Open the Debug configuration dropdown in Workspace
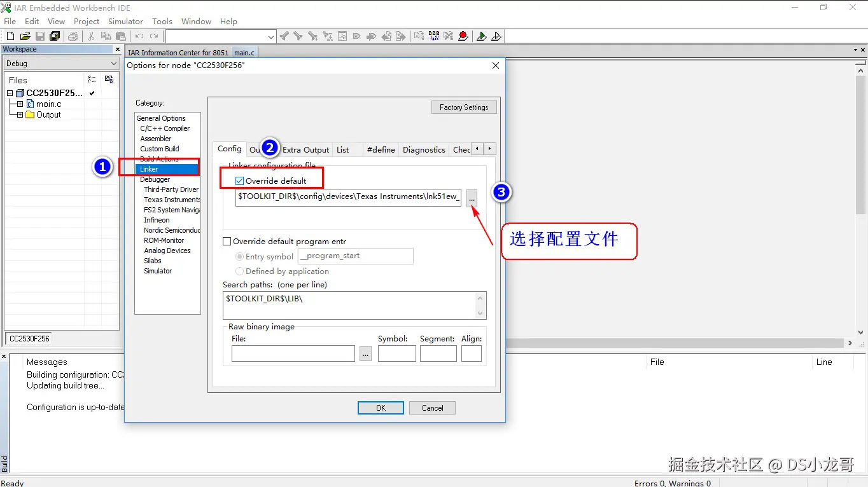 point(114,64)
